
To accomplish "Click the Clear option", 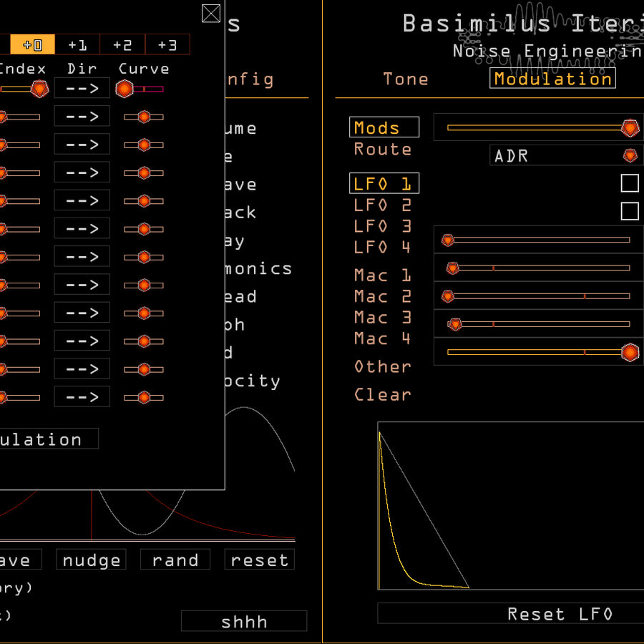I will pos(382,394).
